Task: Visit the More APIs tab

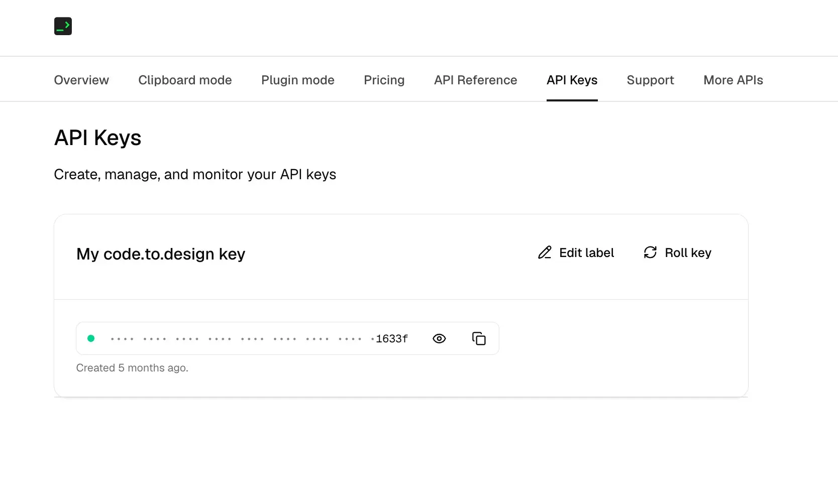Action: pyautogui.click(x=734, y=80)
